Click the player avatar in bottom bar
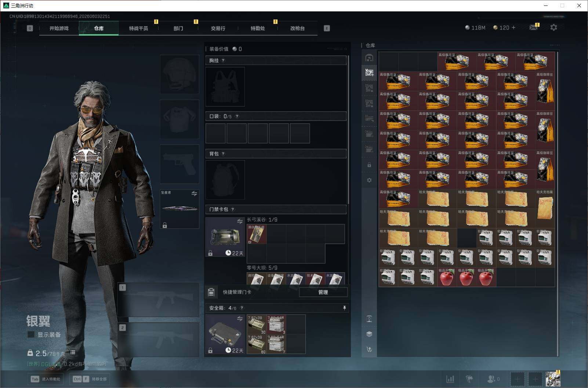The image size is (588, 388). click(553, 379)
